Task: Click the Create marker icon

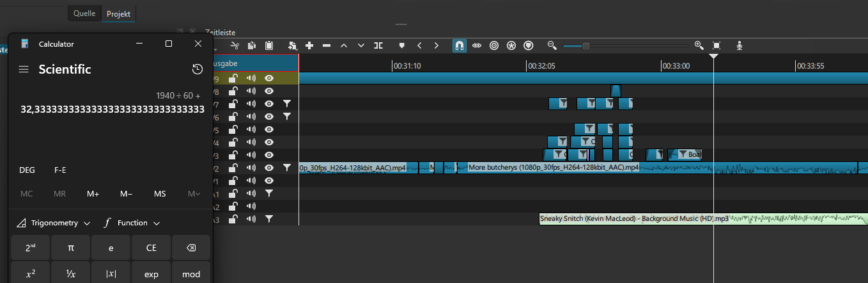Action: click(402, 45)
